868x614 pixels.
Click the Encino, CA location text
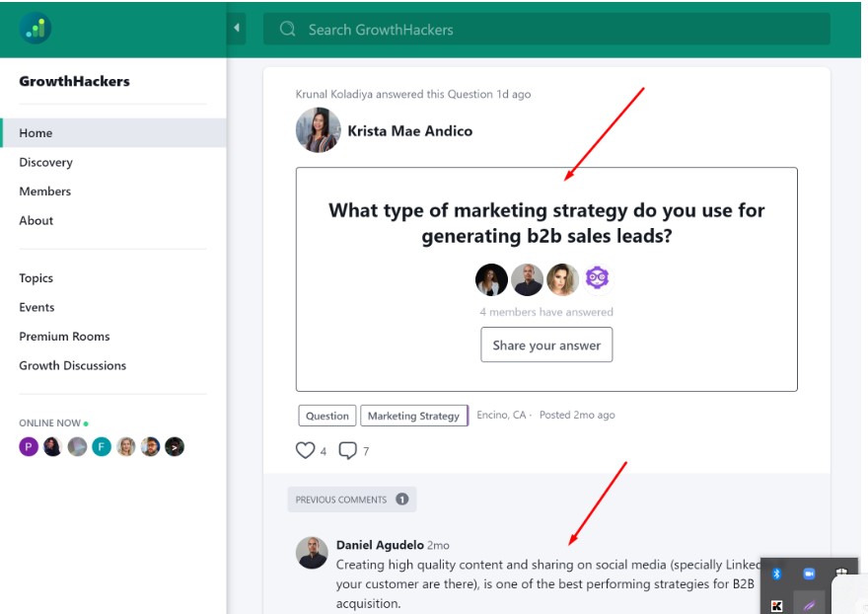[501, 415]
